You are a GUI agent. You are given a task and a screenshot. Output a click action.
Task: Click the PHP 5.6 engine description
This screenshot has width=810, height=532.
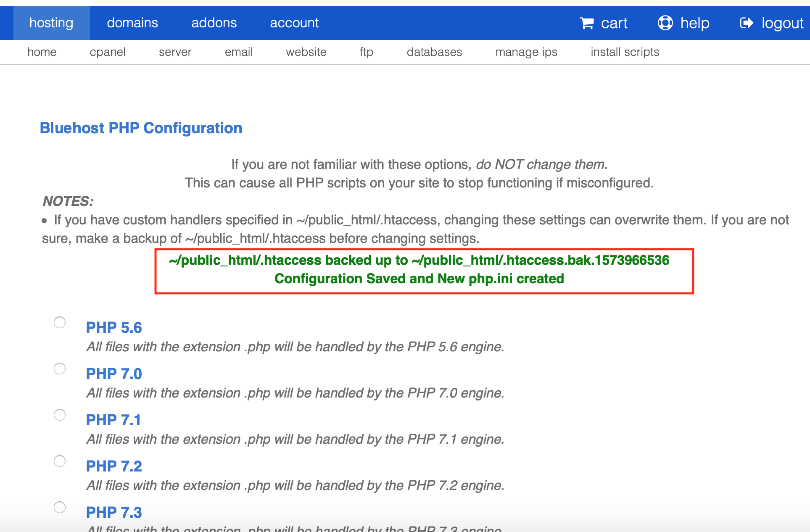(x=295, y=347)
